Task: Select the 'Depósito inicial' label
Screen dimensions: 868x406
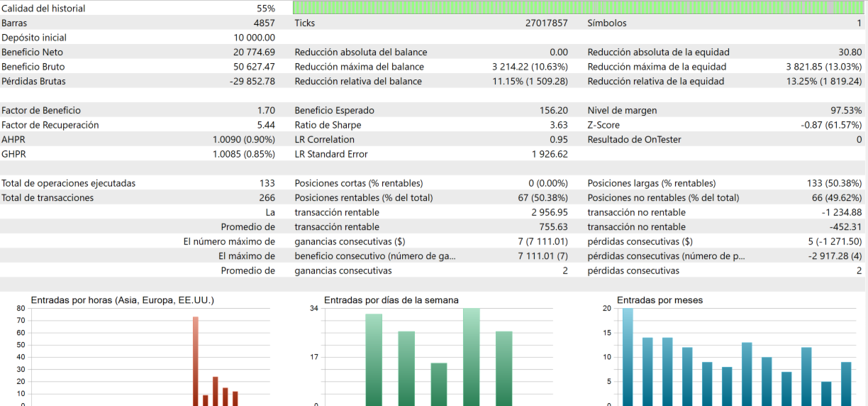Action: pos(34,38)
